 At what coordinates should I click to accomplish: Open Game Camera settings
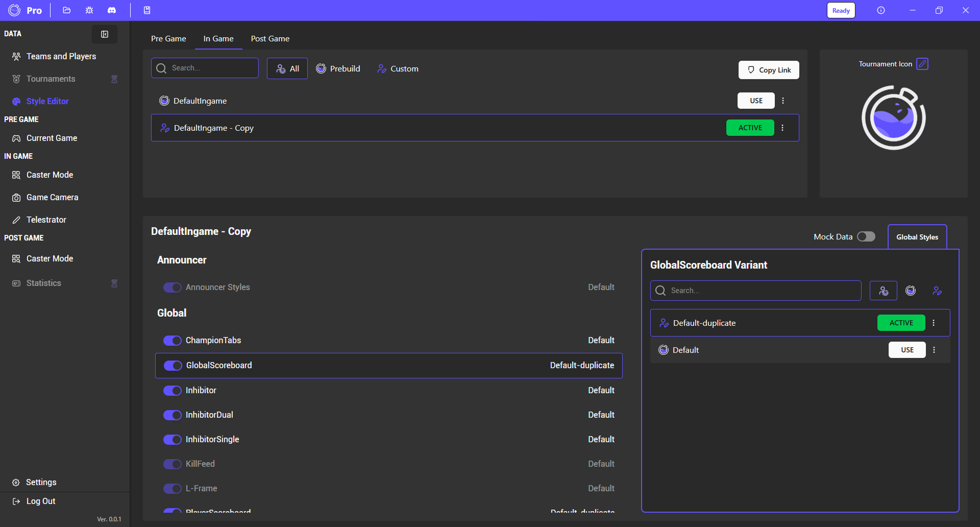pyautogui.click(x=52, y=197)
